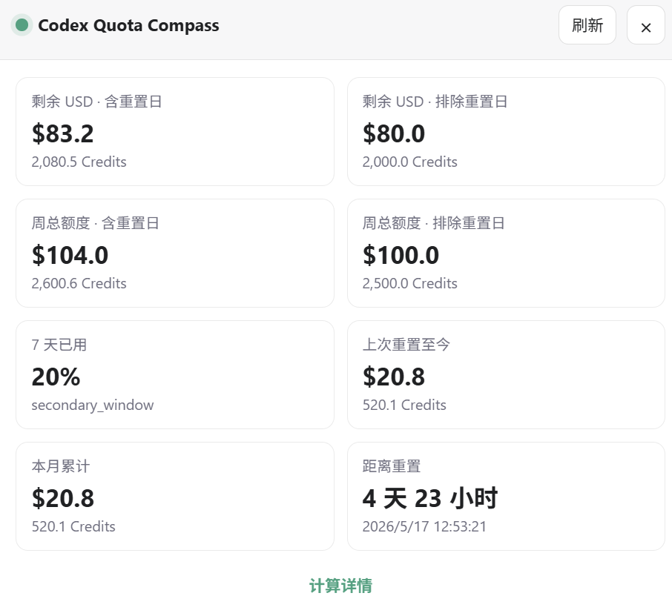Click the 上次重置至今 card
The height and width of the screenshot is (616, 672).
[506, 375]
